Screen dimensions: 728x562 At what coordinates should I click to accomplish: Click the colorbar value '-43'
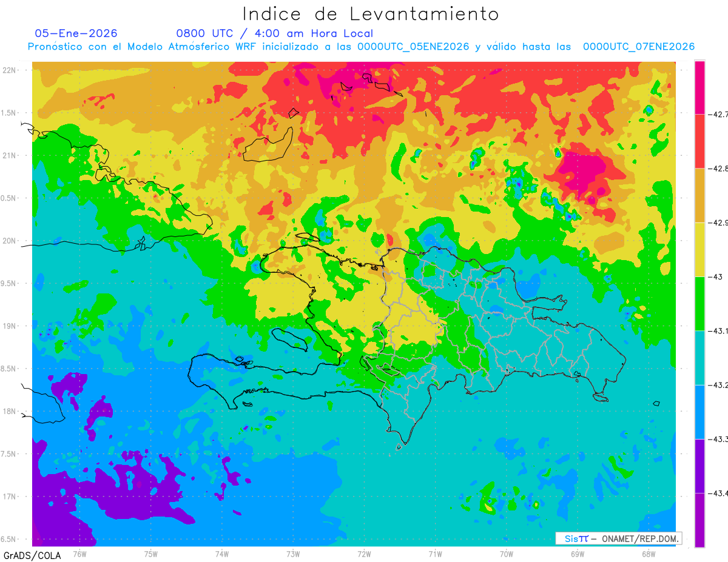tap(715, 276)
